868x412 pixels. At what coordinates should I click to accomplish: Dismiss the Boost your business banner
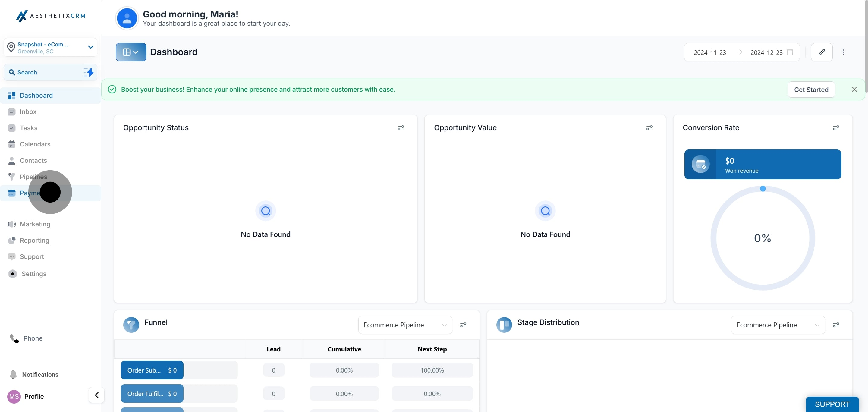854,89
